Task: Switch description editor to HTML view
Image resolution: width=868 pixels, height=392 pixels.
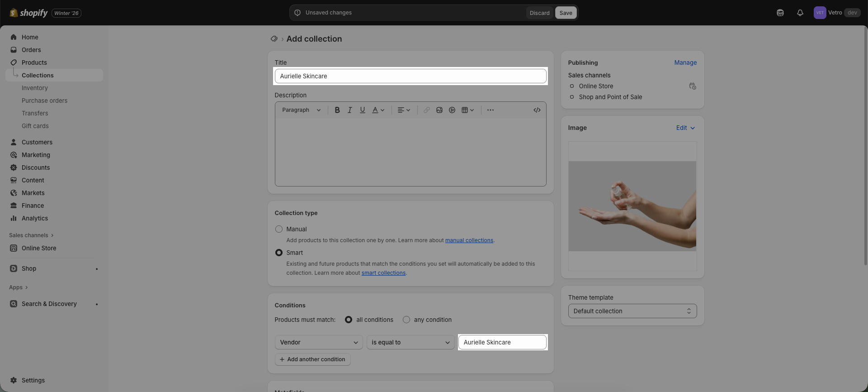Action: point(537,110)
